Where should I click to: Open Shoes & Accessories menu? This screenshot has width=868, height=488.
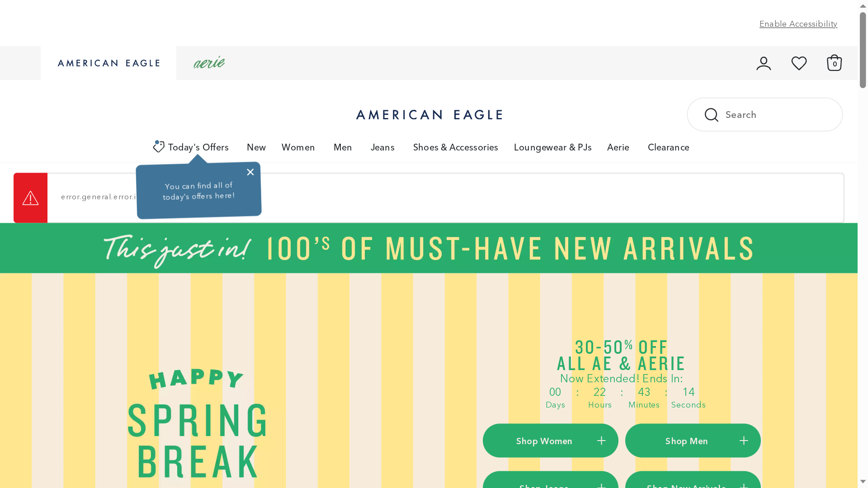[x=456, y=147]
